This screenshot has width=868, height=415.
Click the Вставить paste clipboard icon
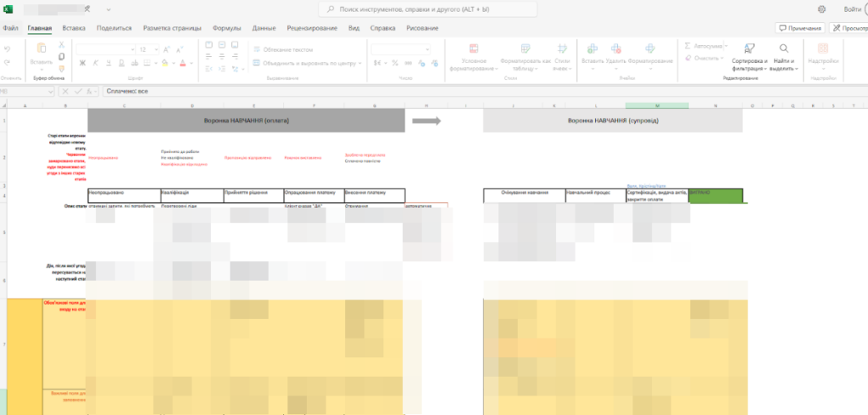click(42, 48)
